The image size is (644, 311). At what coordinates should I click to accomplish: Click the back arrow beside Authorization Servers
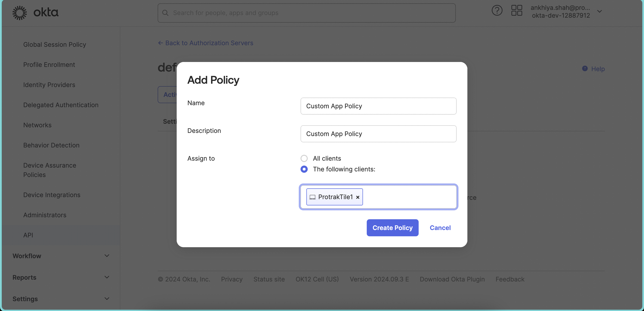click(160, 43)
